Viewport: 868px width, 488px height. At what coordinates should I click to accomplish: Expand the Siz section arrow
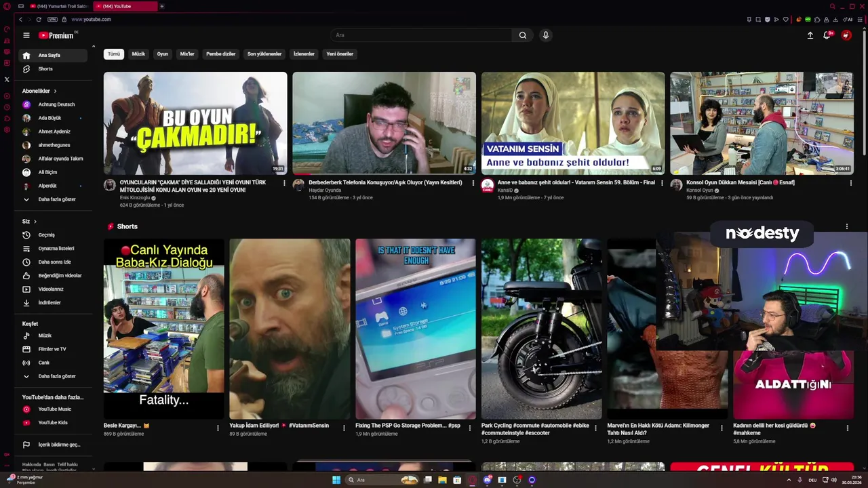tap(35, 222)
